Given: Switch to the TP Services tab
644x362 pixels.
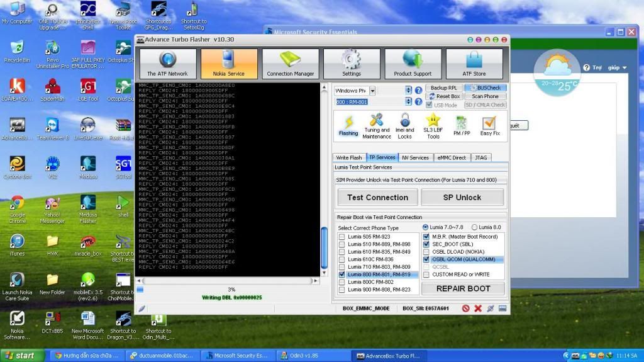Looking at the screenshot, I should (382, 157).
